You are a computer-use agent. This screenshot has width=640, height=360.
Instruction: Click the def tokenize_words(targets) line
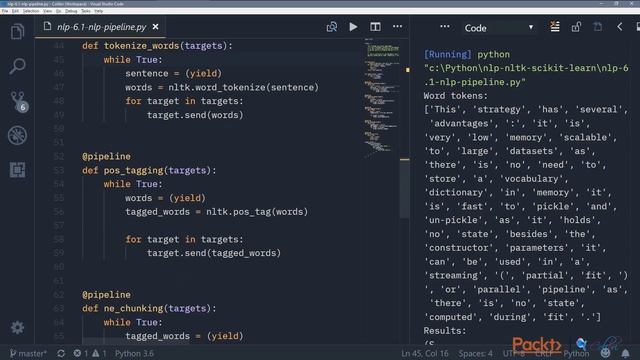coord(157,46)
